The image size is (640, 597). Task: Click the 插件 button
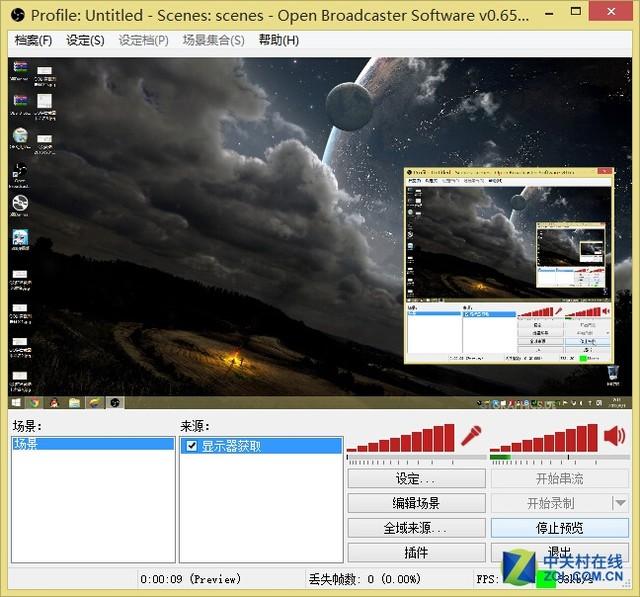[x=416, y=553]
